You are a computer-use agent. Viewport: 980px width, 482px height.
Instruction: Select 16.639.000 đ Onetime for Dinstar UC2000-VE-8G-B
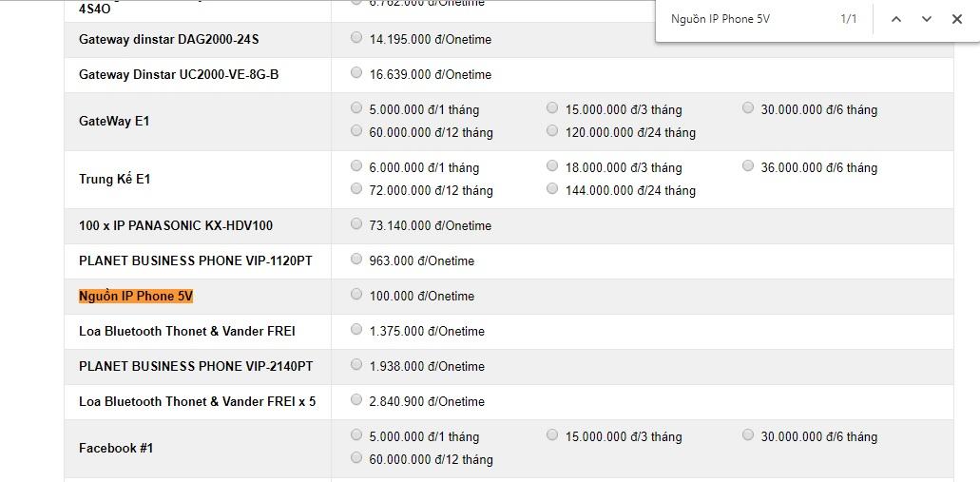pos(356,72)
